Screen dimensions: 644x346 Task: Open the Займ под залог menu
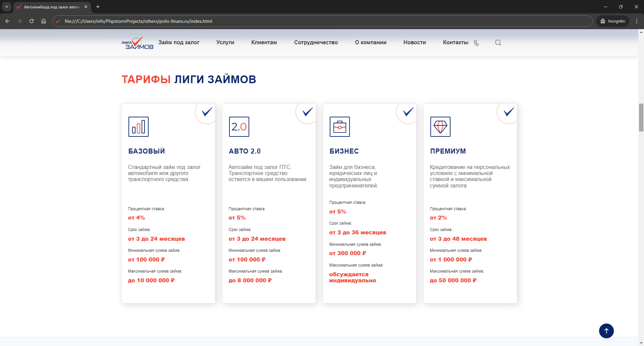[x=179, y=43]
